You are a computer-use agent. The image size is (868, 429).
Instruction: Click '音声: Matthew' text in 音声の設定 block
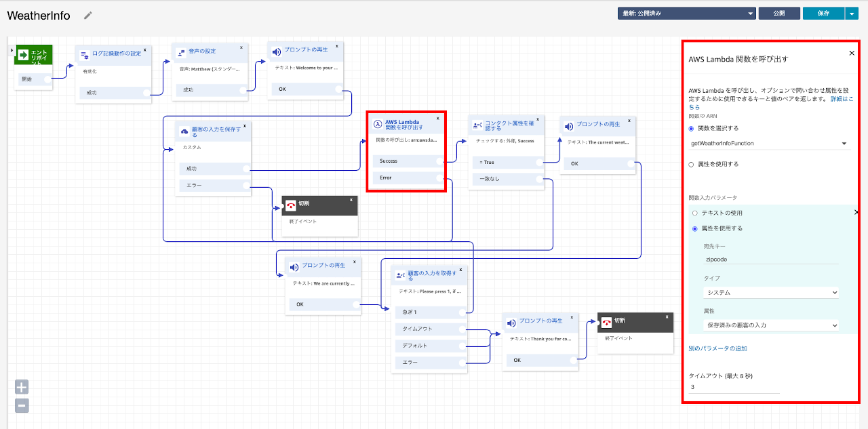click(x=209, y=69)
